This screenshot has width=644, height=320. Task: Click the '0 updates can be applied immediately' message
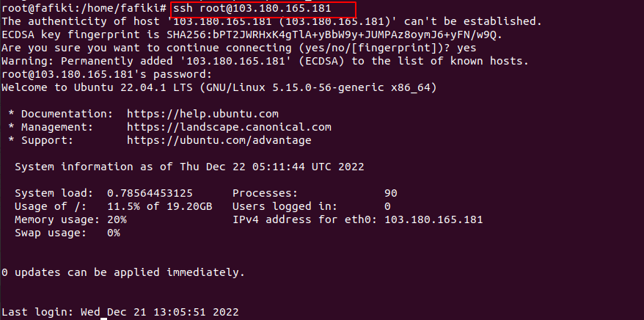123,272
